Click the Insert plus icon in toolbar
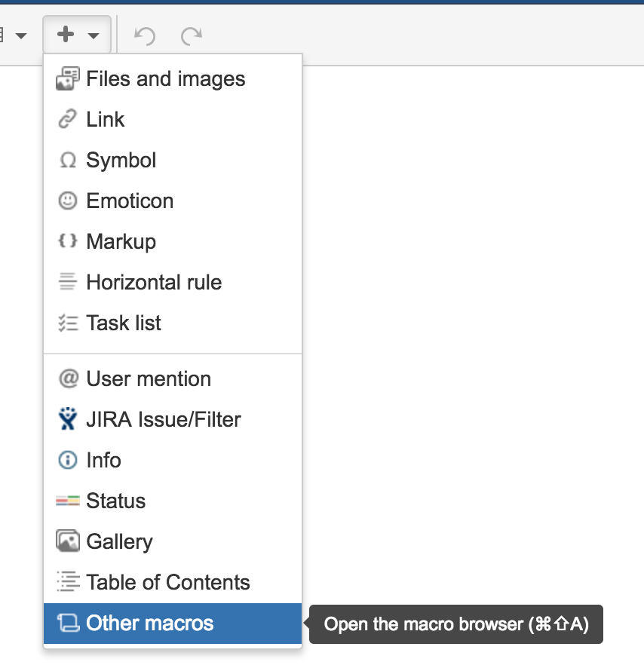Image resolution: width=644 pixels, height=665 pixels. click(66, 35)
